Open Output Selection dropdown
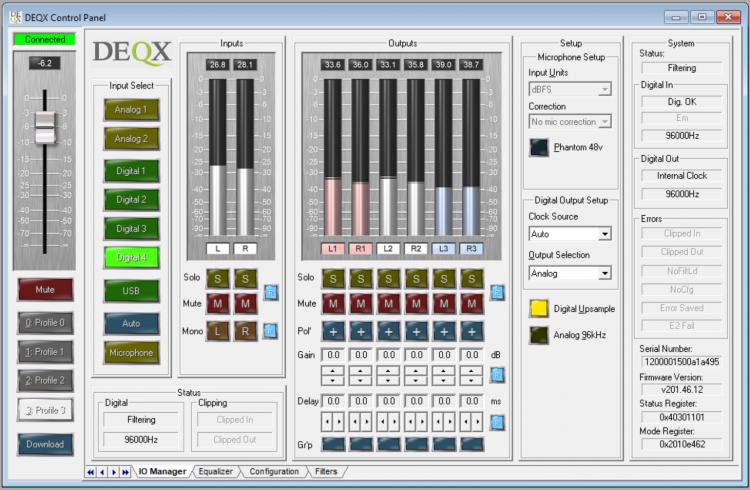 click(605, 273)
